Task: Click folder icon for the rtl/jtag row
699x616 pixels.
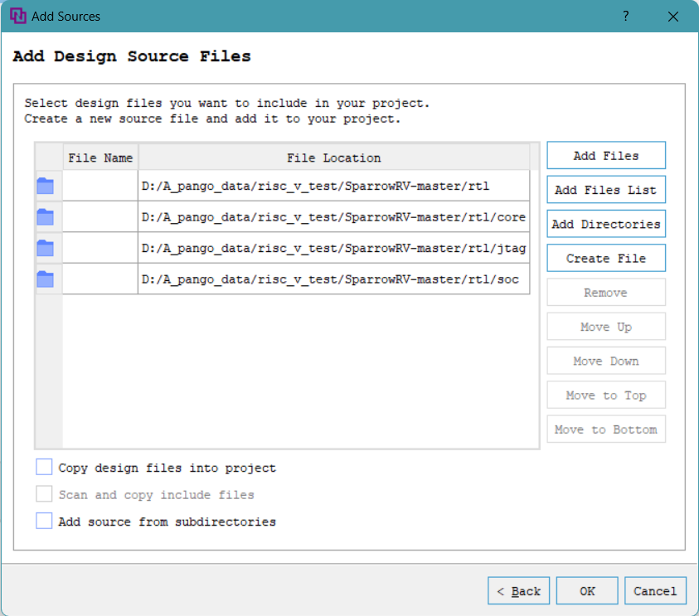Action: pyautogui.click(x=45, y=248)
